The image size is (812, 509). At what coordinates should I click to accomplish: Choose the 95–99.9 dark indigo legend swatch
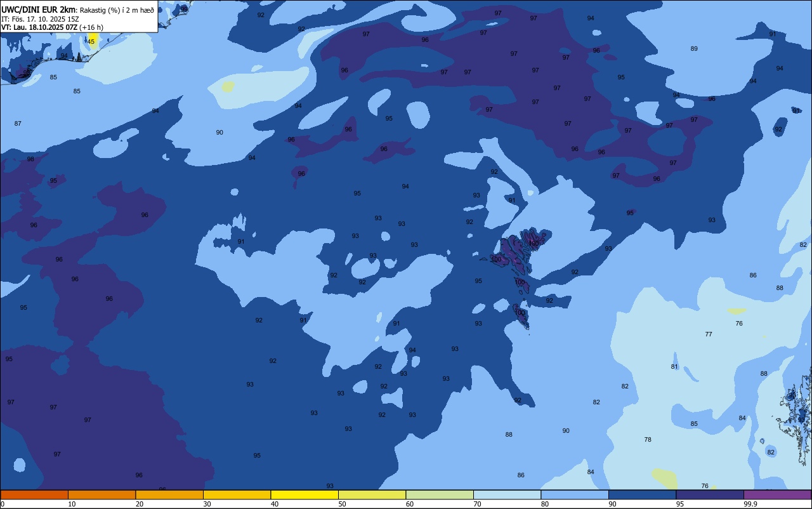click(710, 494)
